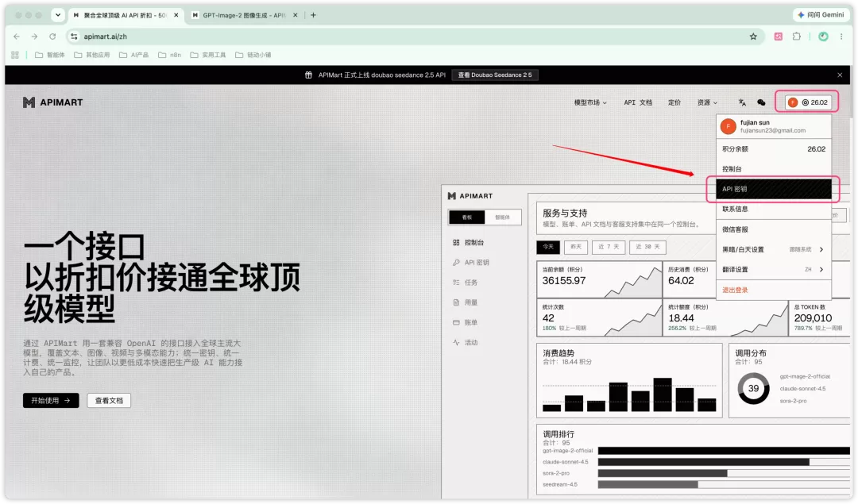Expand the 资源 dropdown
Screen dimensions: 858x504
click(707, 102)
